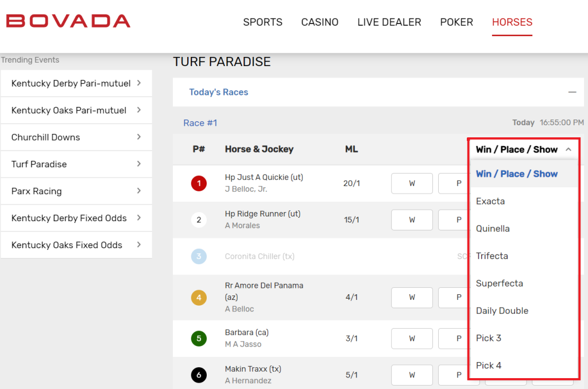Viewport: 588px width, 389px height.
Task: Click the Today's Races heading
Action: (219, 93)
